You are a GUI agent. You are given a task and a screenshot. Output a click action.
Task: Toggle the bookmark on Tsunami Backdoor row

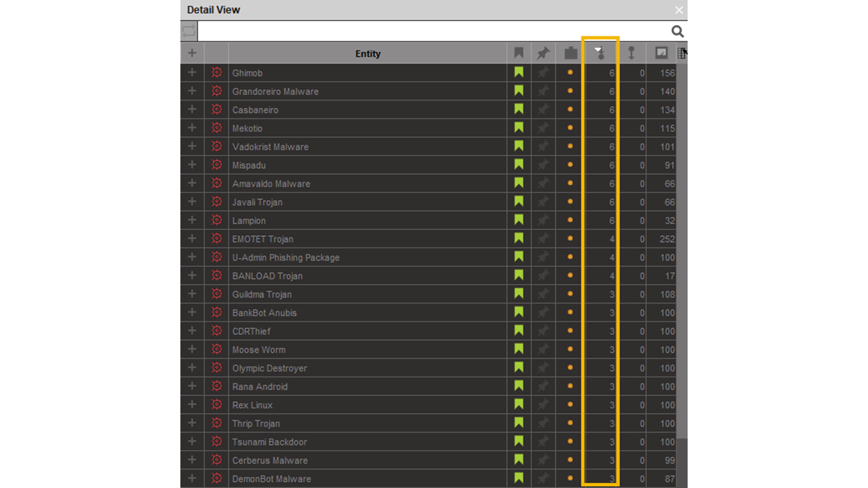tap(519, 441)
